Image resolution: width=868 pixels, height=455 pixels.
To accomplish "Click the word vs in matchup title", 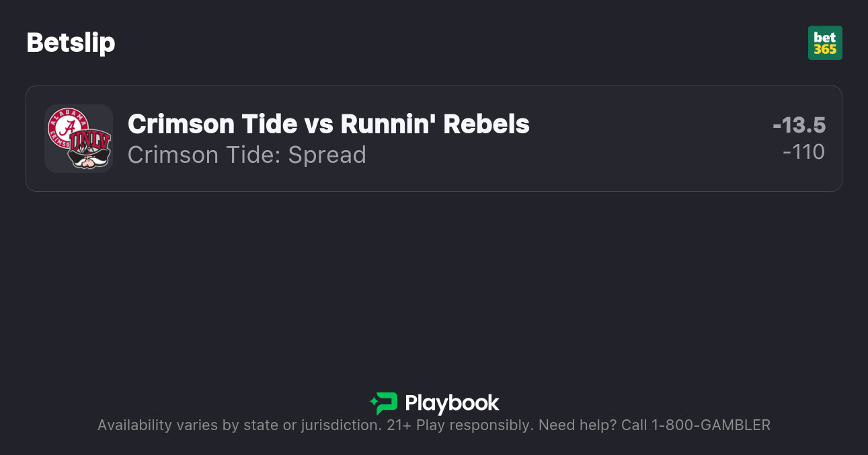I will click(x=319, y=124).
